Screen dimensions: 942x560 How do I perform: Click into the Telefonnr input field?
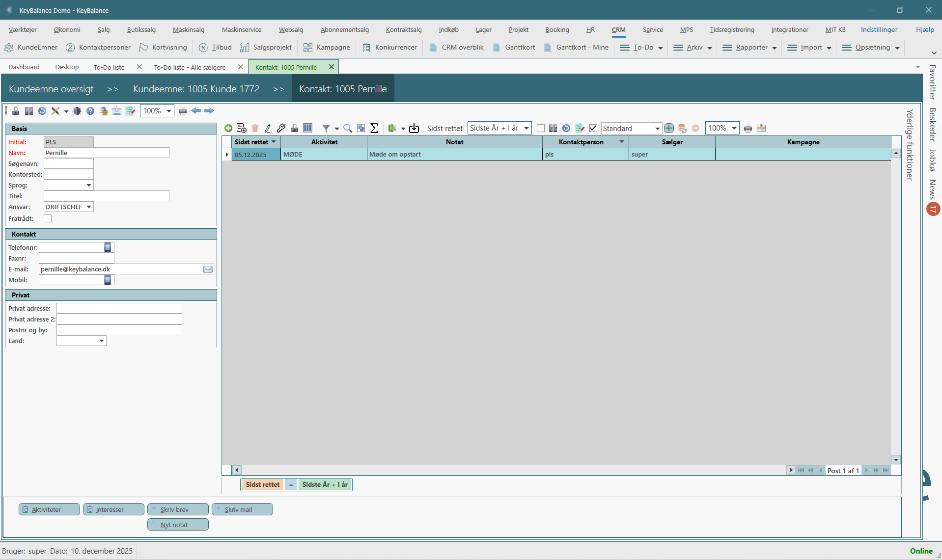coord(71,248)
